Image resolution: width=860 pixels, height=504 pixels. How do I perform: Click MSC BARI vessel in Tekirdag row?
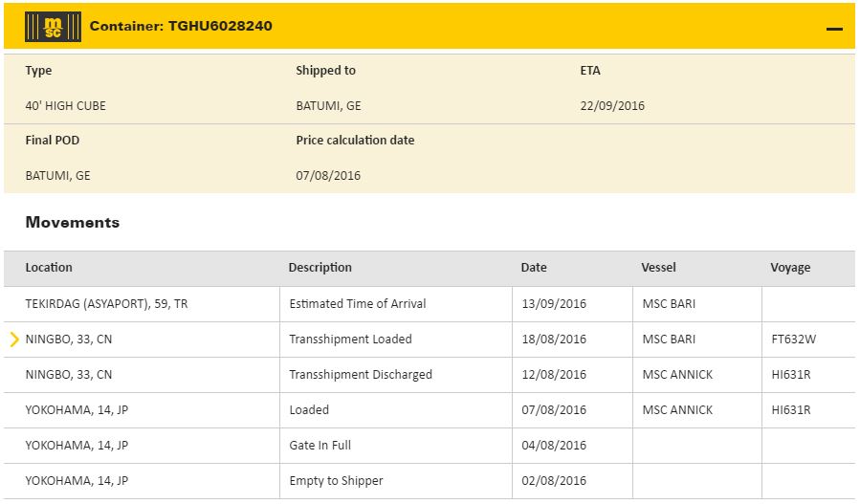click(x=669, y=304)
